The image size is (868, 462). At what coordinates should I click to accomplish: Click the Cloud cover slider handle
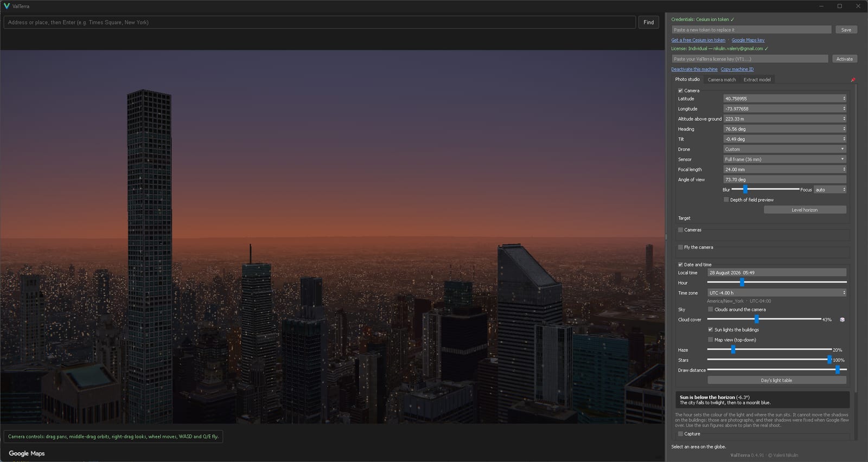(x=757, y=319)
